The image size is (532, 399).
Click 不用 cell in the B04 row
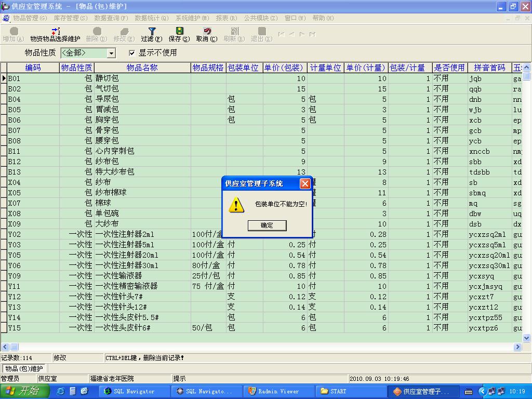(449, 99)
